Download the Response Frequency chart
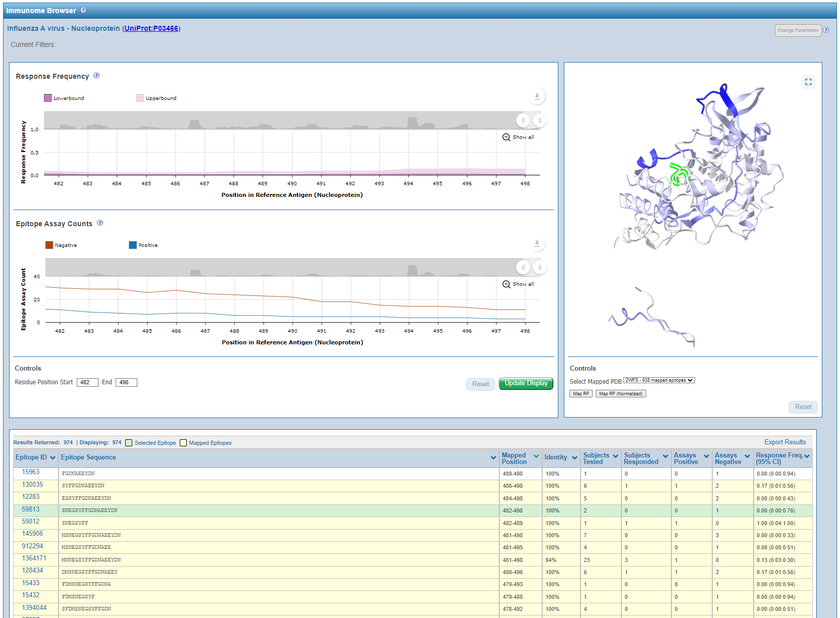Screen dimensions: 840x618 click(x=537, y=96)
